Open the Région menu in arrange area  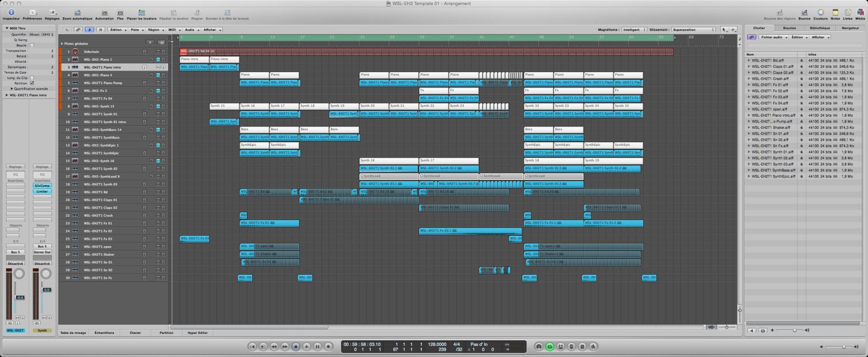[155, 30]
